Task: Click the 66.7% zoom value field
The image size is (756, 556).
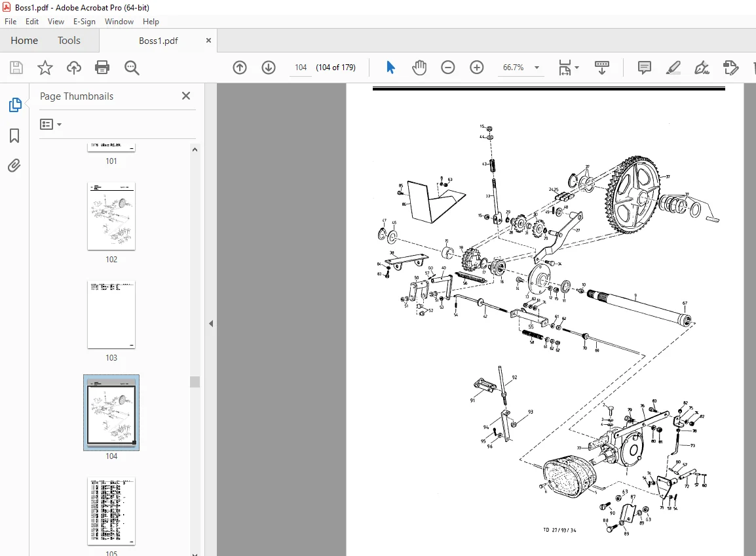Action: [x=514, y=68]
